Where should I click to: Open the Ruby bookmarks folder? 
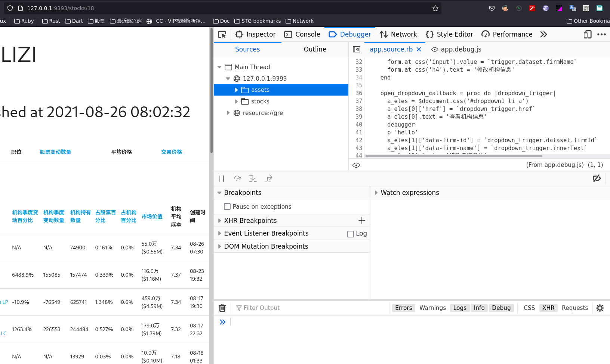coord(24,21)
